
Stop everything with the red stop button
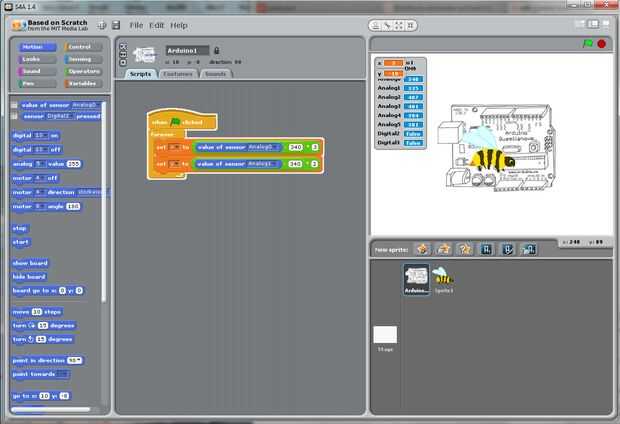coord(601,44)
